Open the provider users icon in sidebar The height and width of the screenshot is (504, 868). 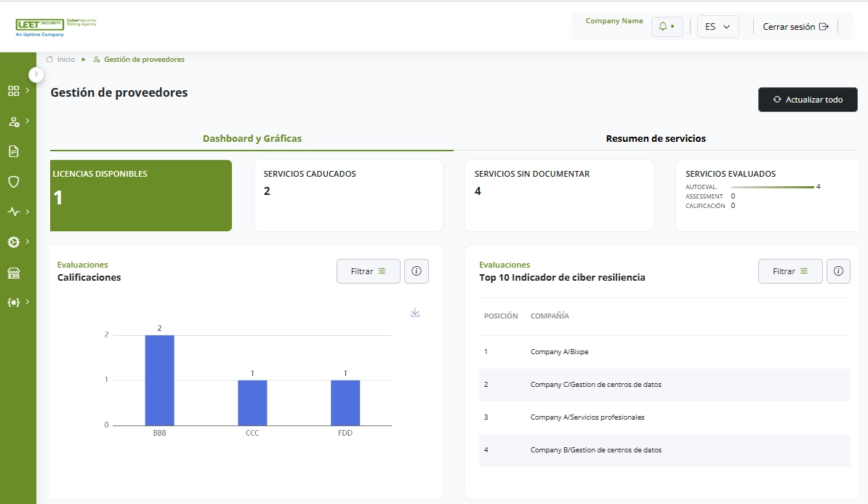[14, 122]
